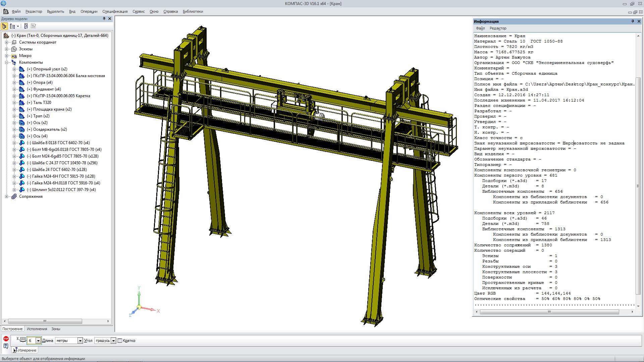Click the Кран assembly root icon
This screenshot has height=362, width=644.
coord(6,36)
